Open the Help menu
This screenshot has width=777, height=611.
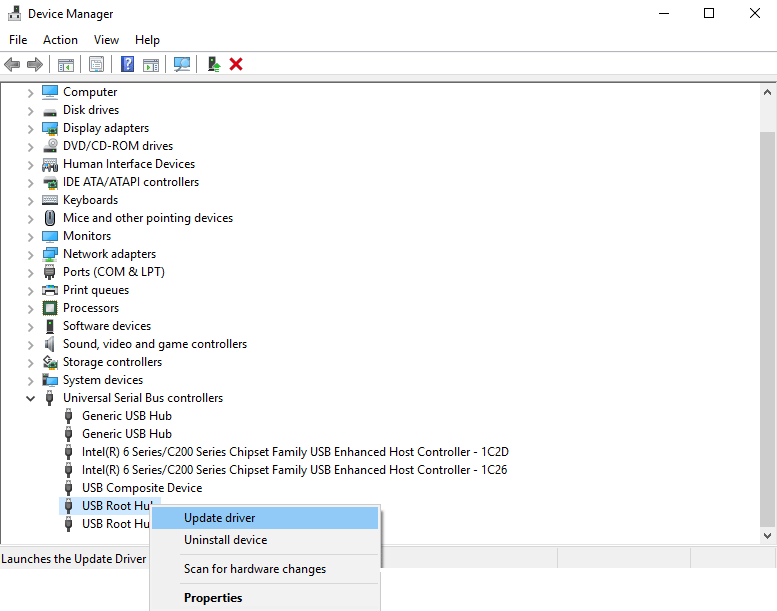(x=147, y=40)
